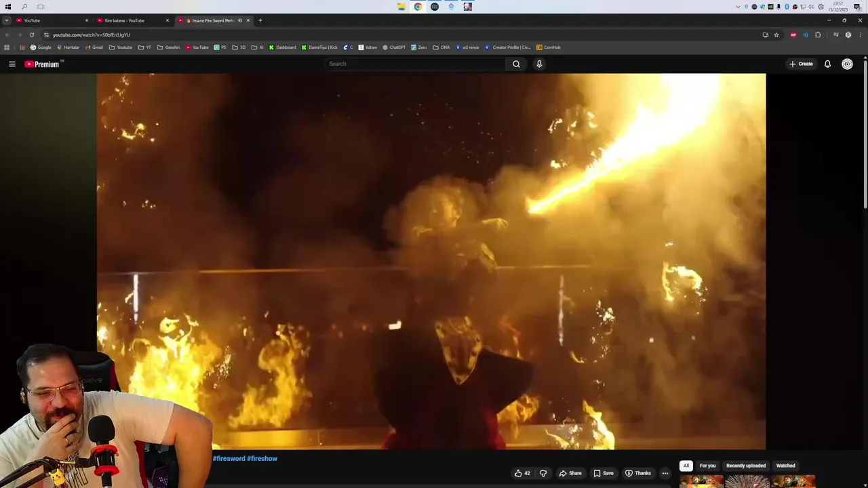This screenshot has width=868, height=488.
Task: Click the YouTube search magnifier button
Action: point(516,64)
